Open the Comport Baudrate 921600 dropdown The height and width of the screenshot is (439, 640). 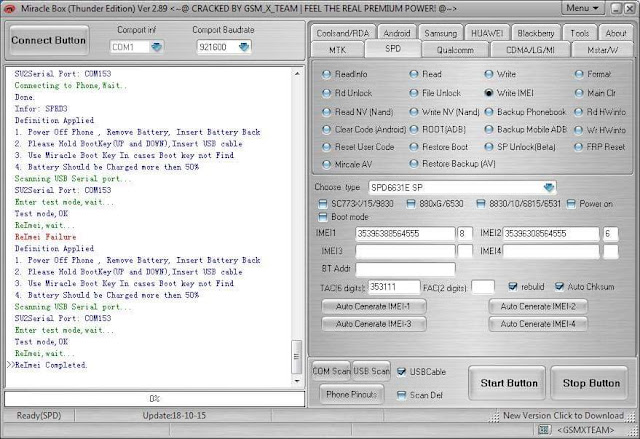click(244, 47)
